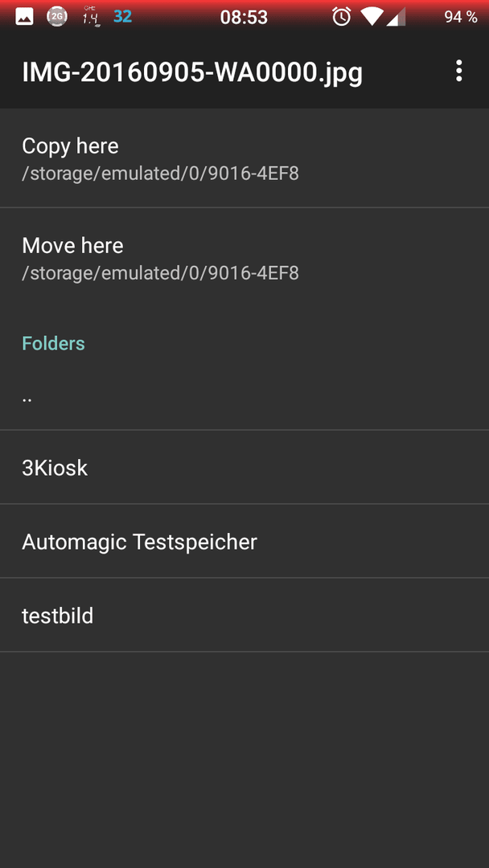
Task: Tap the mobile signal strength icon
Action: (396, 17)
